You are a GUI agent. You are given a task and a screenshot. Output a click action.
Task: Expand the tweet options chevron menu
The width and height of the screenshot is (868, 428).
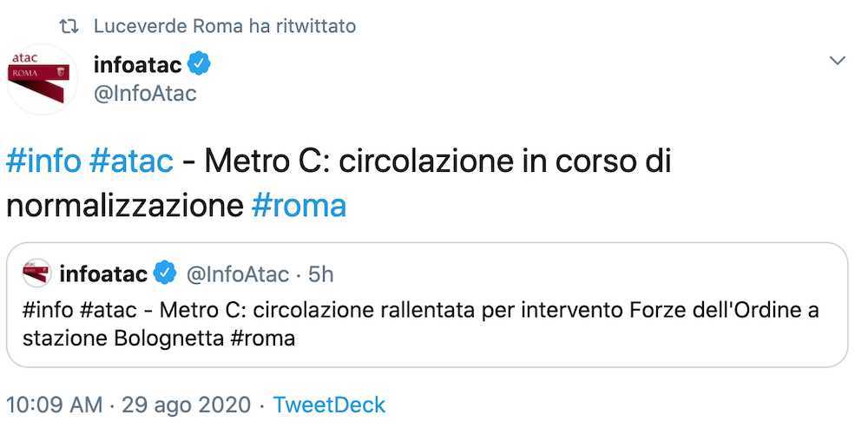(x=838, y=60)
